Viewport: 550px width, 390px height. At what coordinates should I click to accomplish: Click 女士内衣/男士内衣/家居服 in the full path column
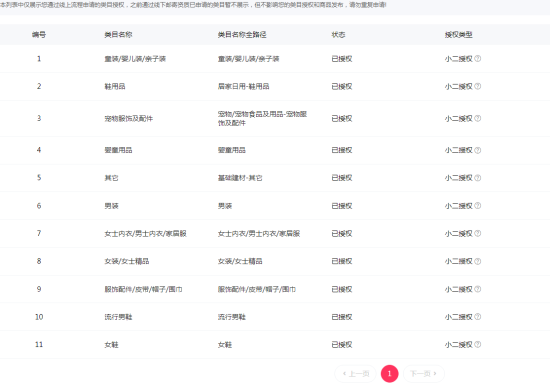click(x=259, y=234)
